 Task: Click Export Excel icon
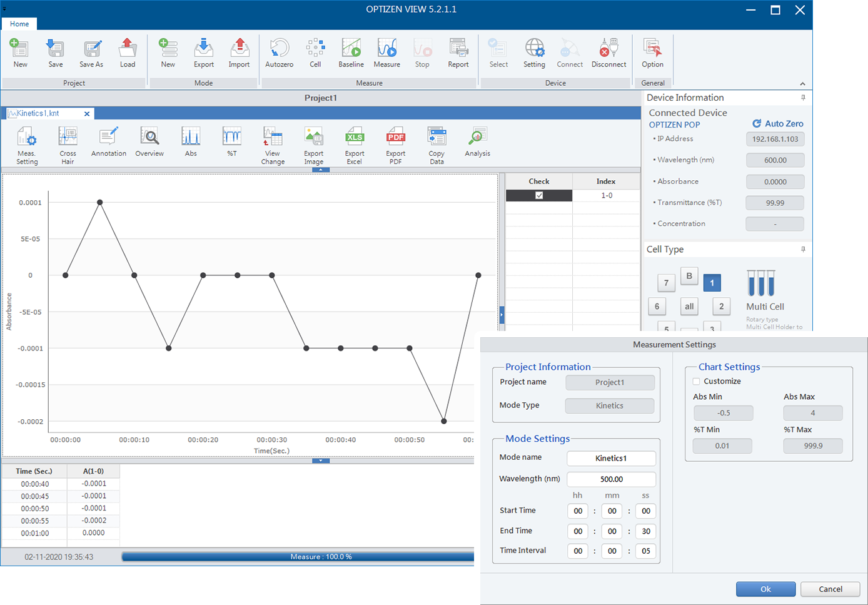coord(355,137)
